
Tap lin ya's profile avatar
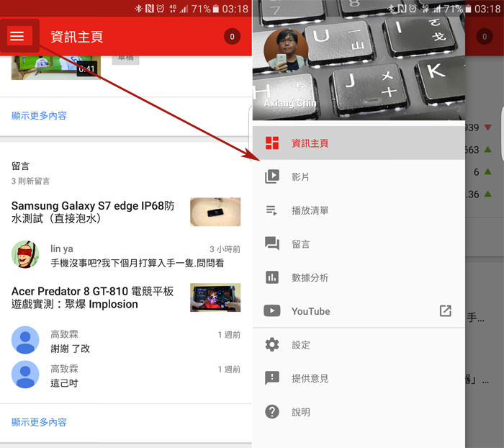click(25, 254)
